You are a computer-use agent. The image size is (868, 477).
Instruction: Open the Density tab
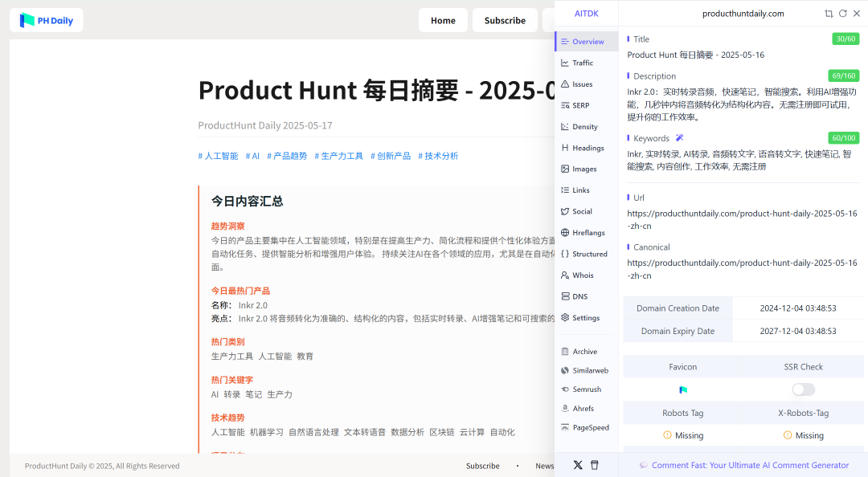(586, 127)
